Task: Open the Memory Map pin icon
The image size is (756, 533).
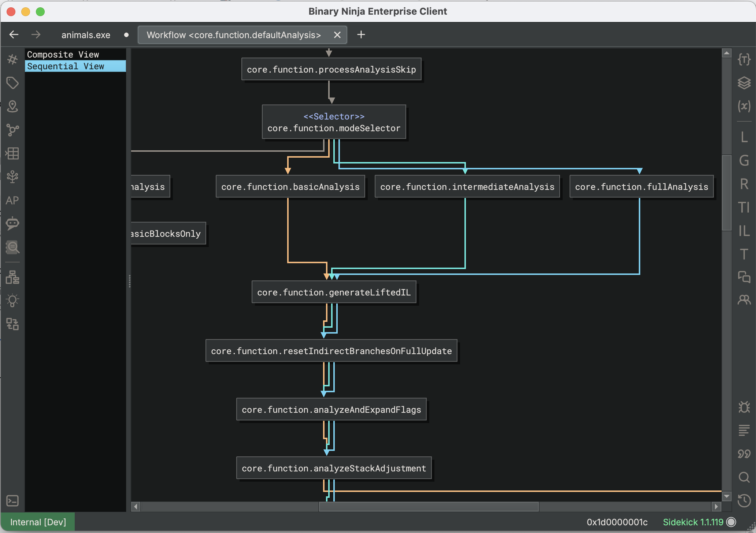Action: point(12,106)
